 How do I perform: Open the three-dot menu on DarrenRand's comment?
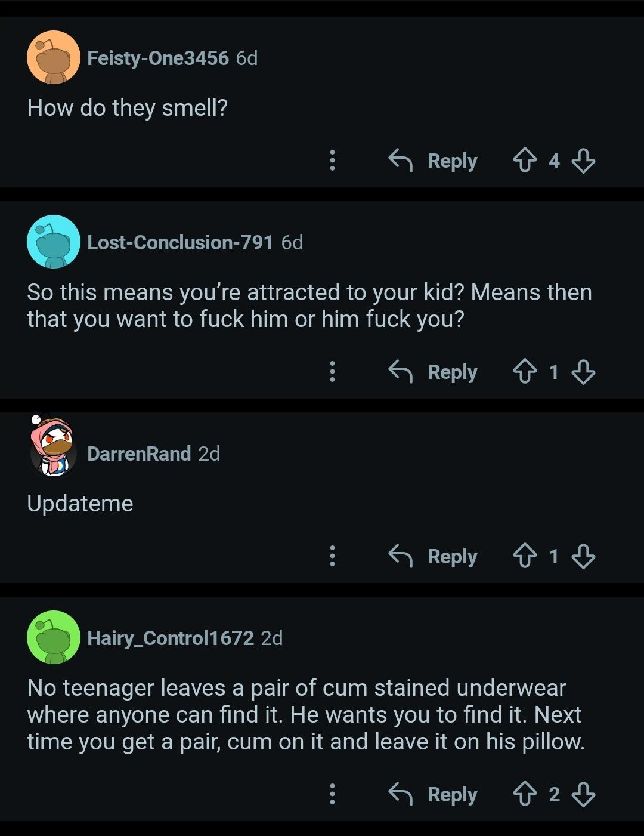coord(333,556)
